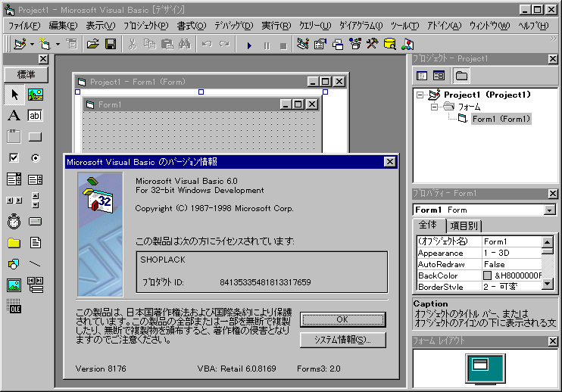
Task: Click View Object icon in Project panel
Action: tap(439, 76)
